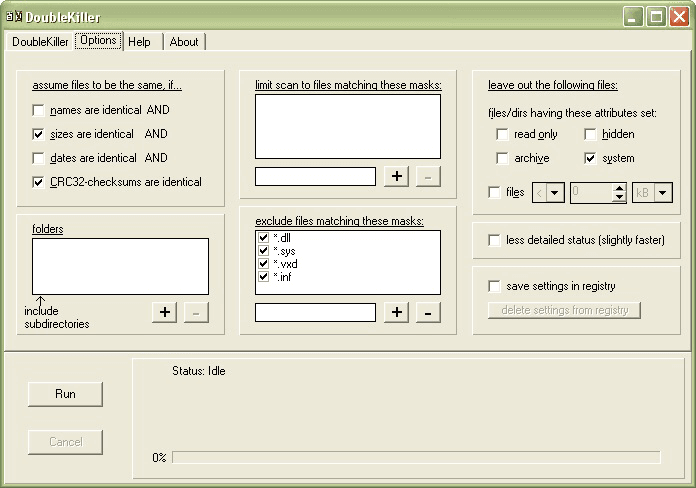The image size is (696, 488).
Task: Click minus button for limit-scan masks
Action: click(428, 176)
